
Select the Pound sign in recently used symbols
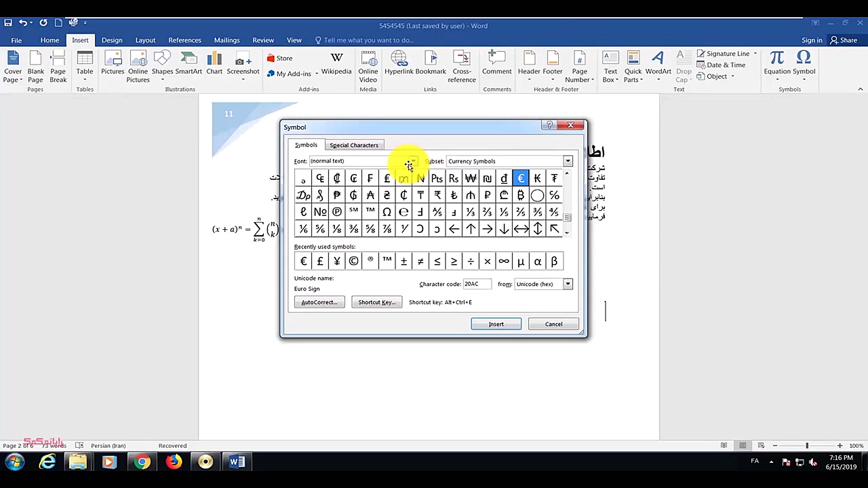tap(320, 261)
